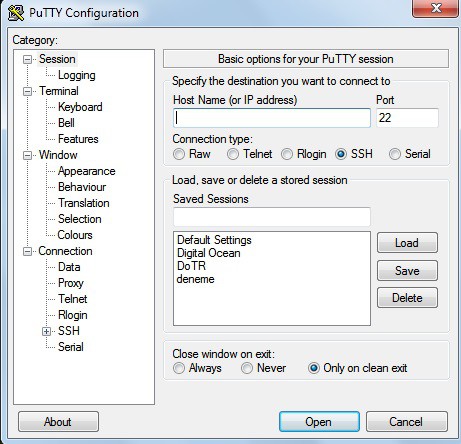Collapse the Terminal tree node
The height and width of the screenshot is (444, 461).
click(x=27, y=91)
